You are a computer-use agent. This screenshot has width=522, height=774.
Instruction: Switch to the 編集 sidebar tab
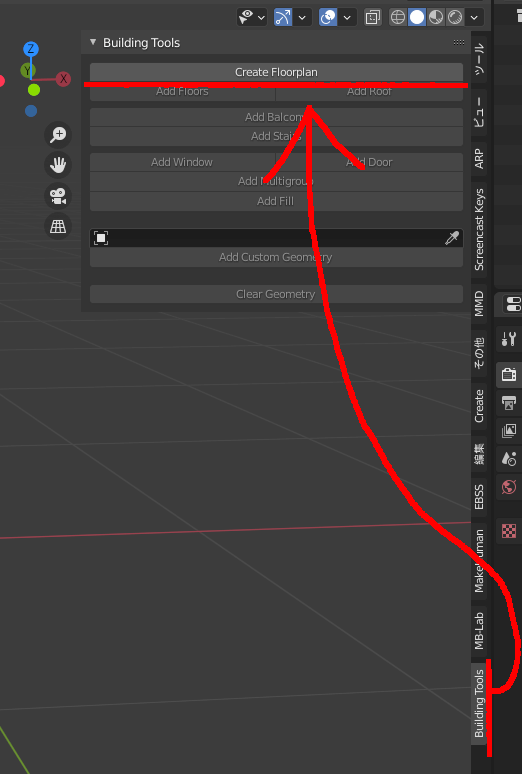click(479, 454)
